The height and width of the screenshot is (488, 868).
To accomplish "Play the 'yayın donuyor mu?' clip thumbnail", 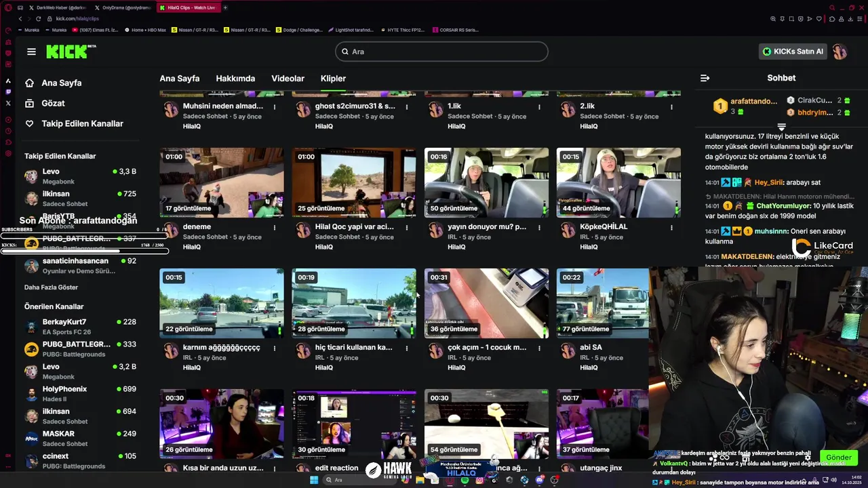I will click(486, 183).
